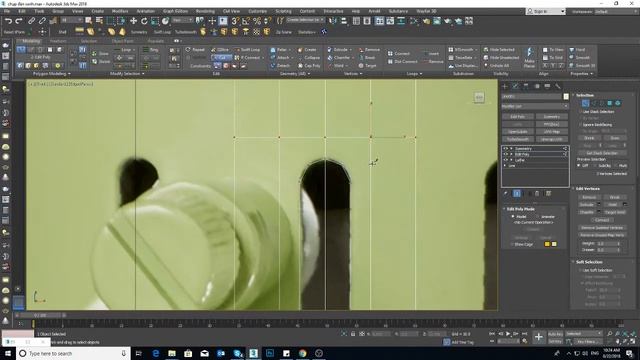Click the Redo arrow icon
Screen dimensions: 640x360
pos(19,21)
